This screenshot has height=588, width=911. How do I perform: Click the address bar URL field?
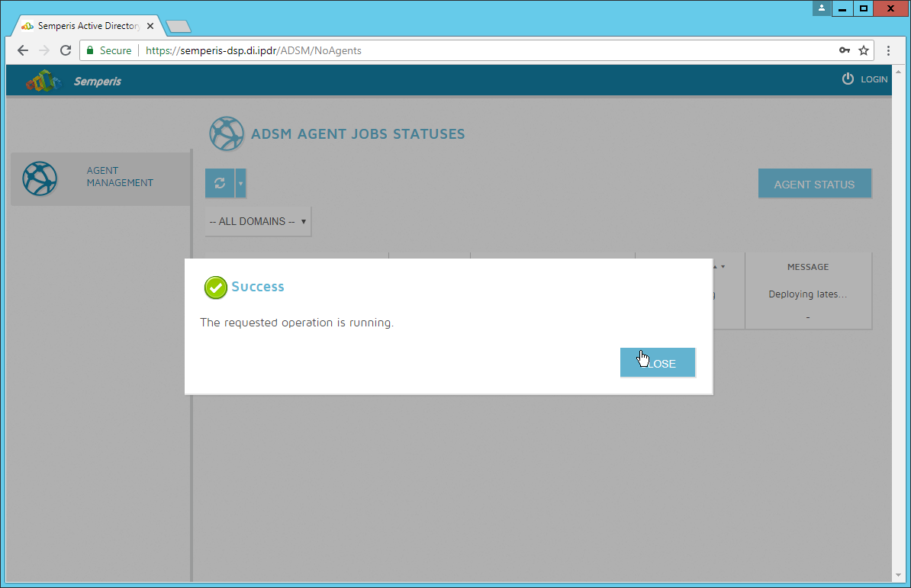click(458, 50)
